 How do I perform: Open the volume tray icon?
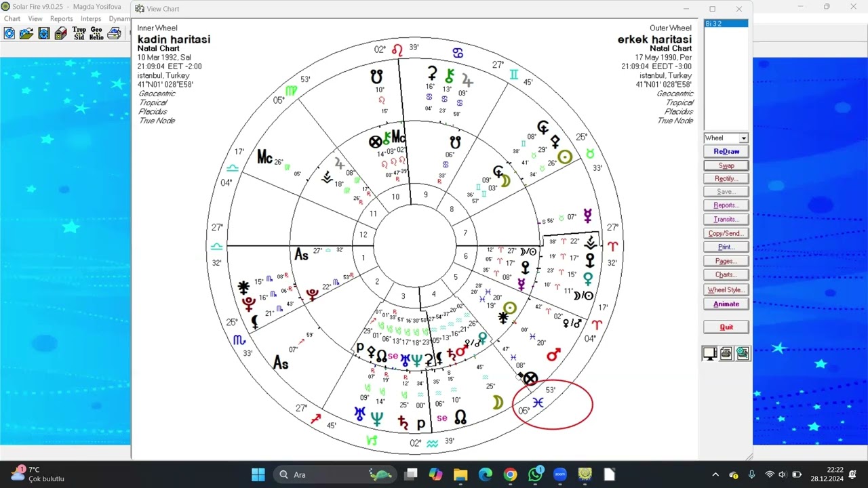point(783,474)
